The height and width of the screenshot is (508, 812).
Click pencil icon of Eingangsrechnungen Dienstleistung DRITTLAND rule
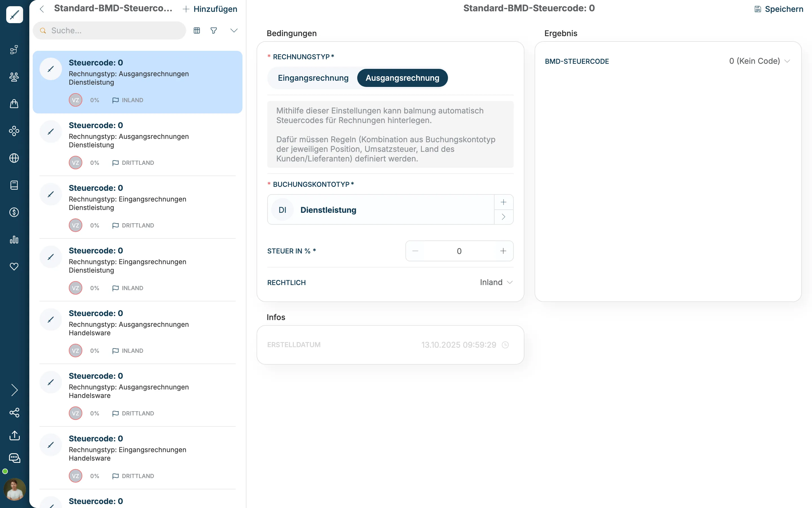[51, 194]
